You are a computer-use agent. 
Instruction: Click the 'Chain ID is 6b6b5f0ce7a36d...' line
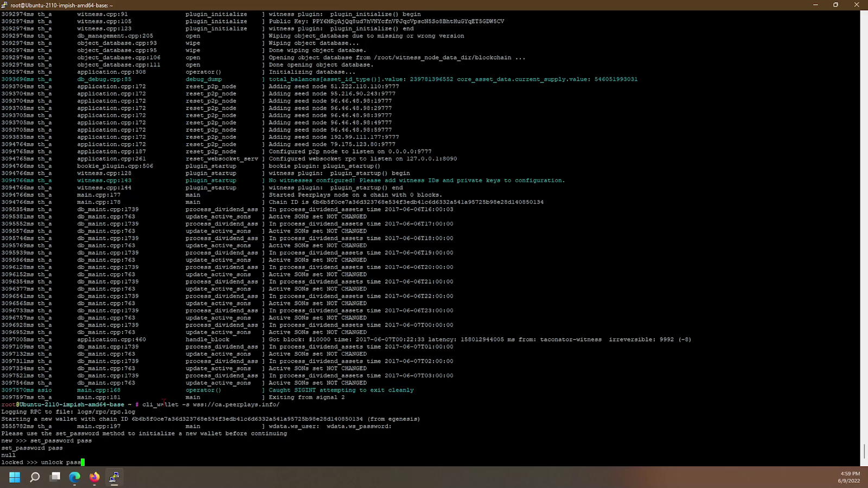pos(406,202)
